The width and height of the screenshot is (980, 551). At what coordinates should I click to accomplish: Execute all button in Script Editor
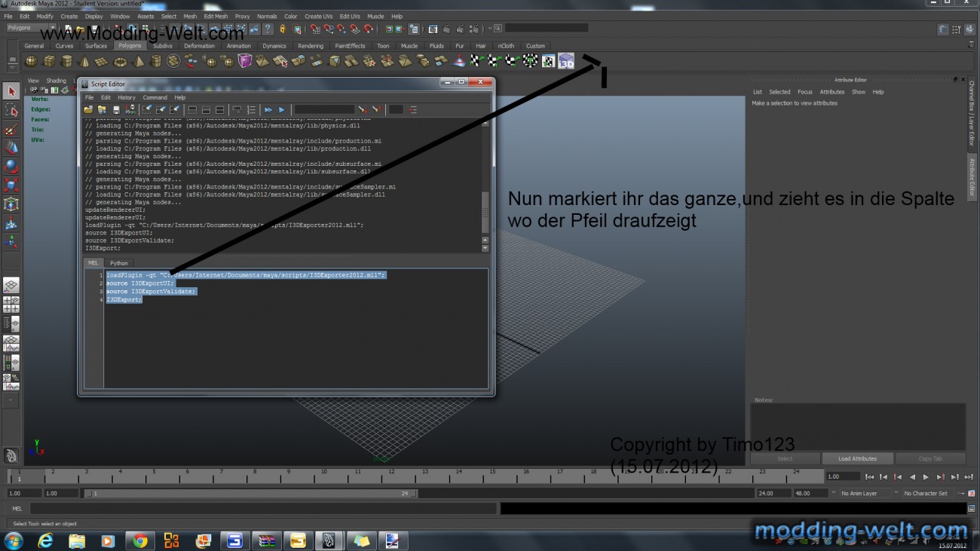click(268, 110)
